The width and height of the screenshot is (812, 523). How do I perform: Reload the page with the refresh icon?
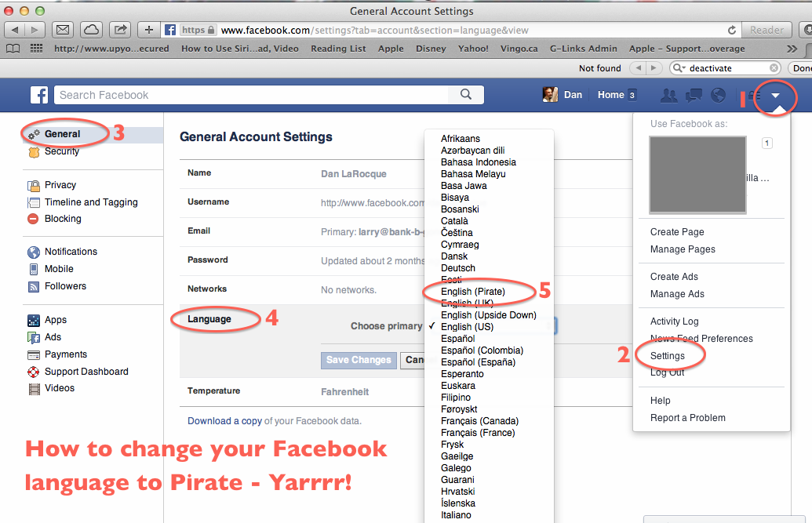point(732,30)
